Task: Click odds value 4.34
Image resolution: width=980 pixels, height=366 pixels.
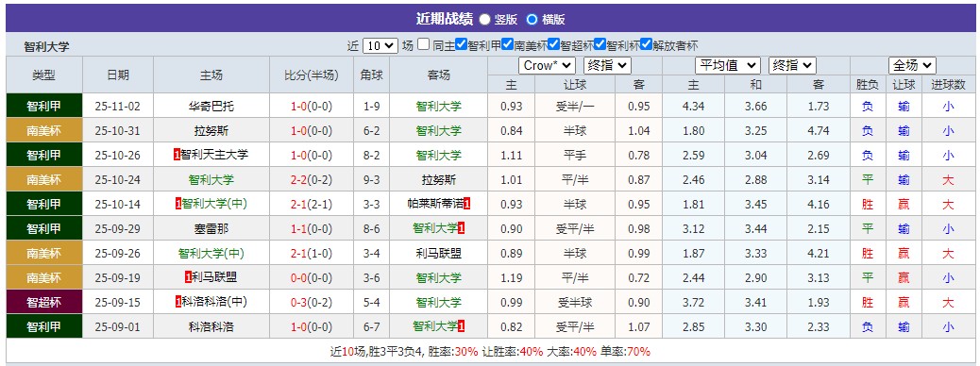Action: [x=694, y=107]
